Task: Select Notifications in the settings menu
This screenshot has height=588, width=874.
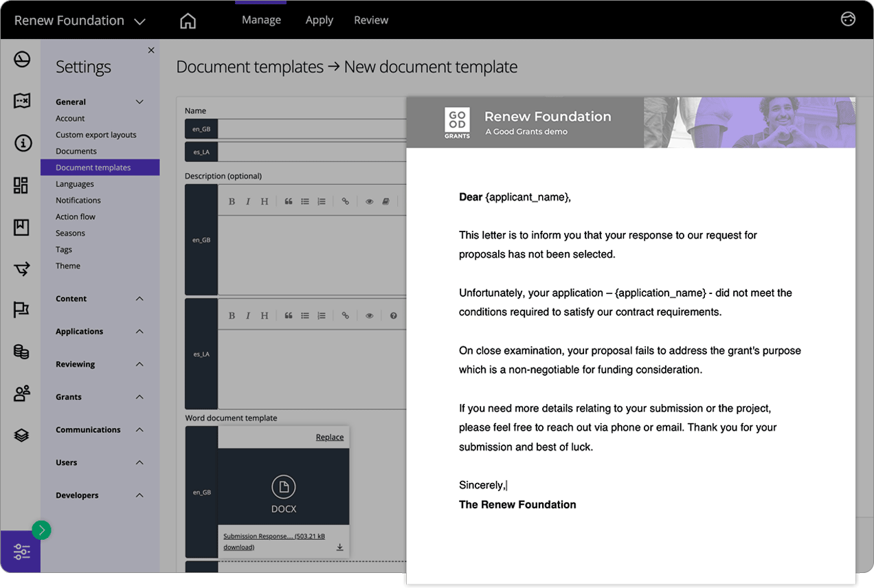Action: (x=78, y=201)
